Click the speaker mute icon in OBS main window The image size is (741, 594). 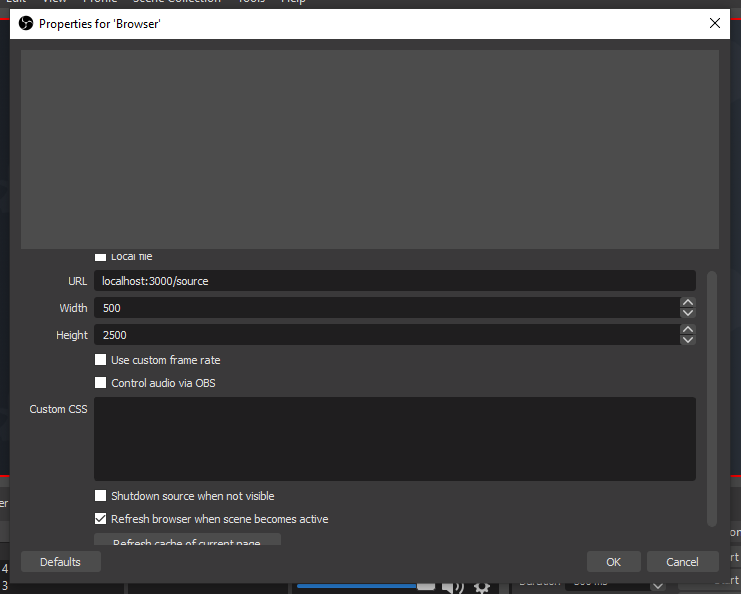coord(453,587)
